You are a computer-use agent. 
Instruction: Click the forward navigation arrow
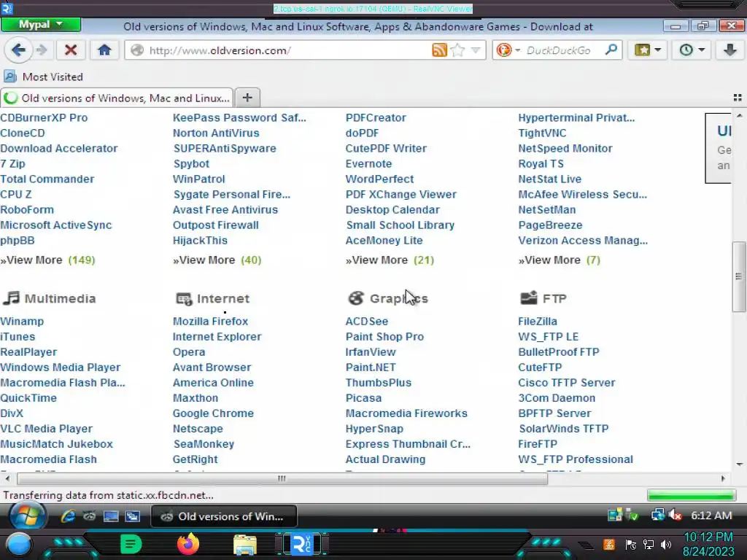coord(42,50)
